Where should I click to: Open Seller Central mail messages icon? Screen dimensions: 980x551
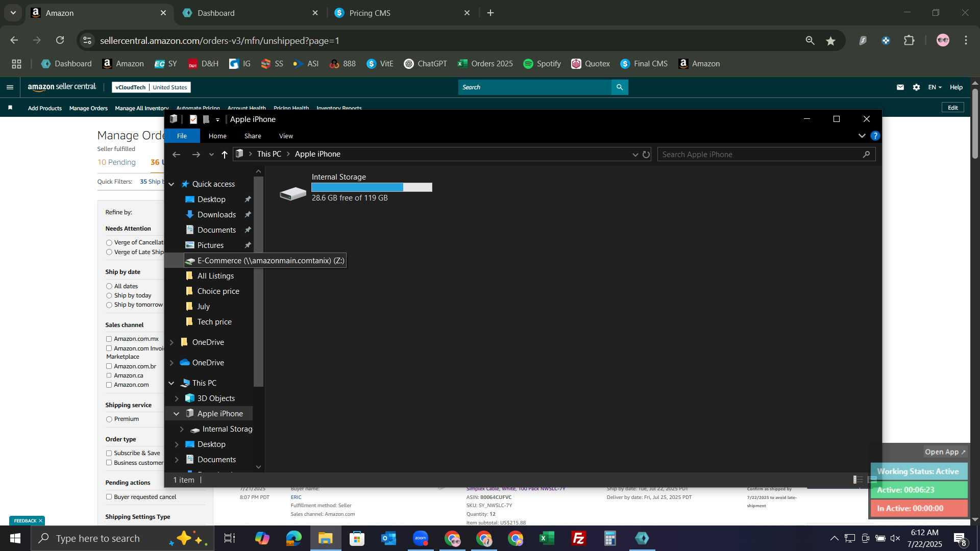click(900, 87)
